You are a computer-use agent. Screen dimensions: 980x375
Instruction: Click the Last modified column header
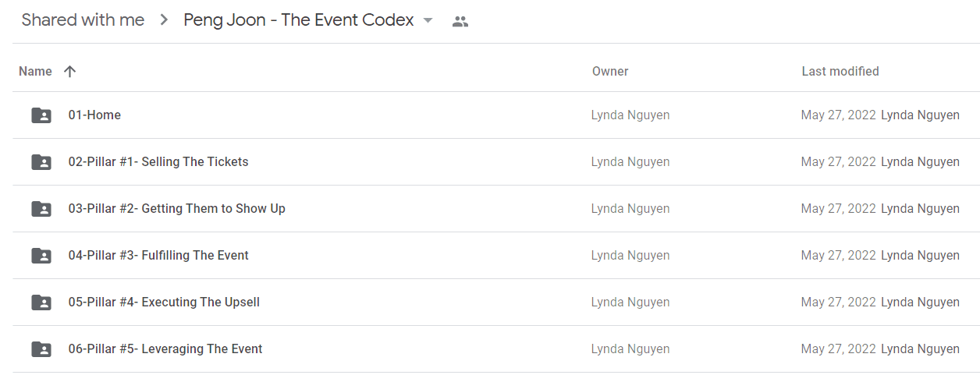coord(840,72)
